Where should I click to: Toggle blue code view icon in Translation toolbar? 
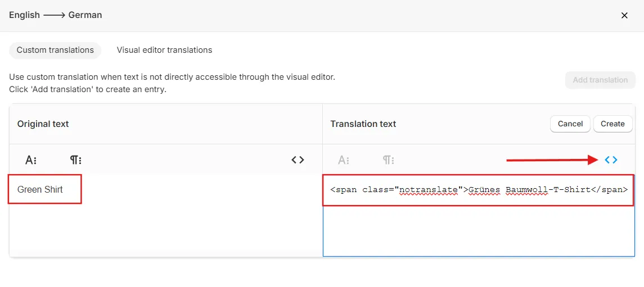click(611, 160)
